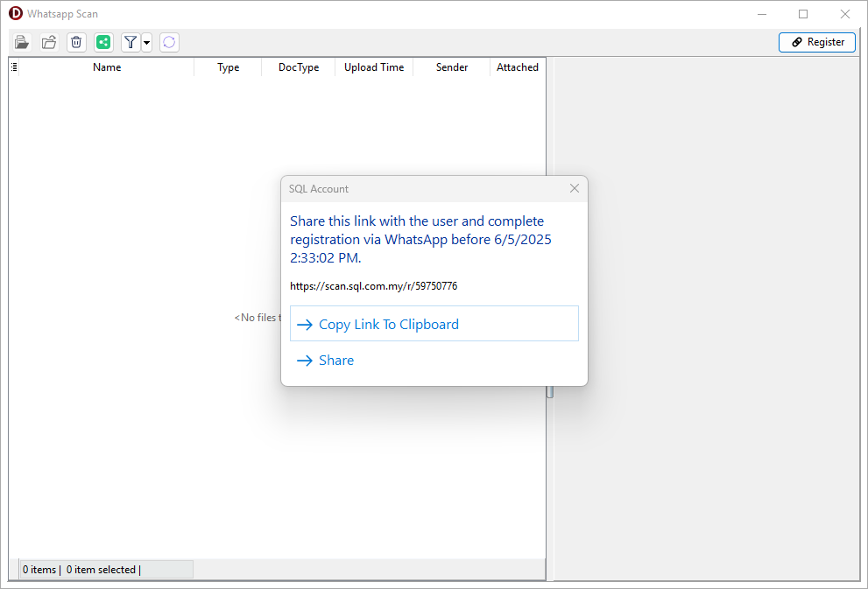Close the Whatsapp Scan window
This screenshot has width=868, height=589.
tap(844, 14)
